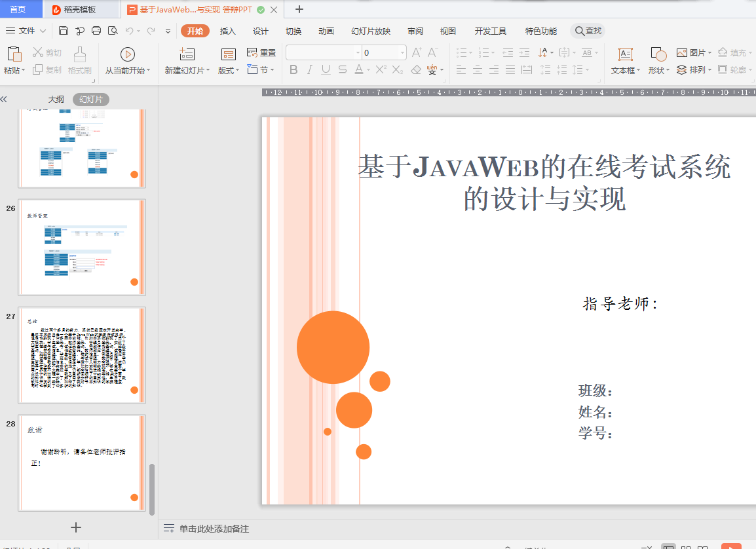Switch to the Outline (大纲) view
This screenshot has width=756, height=549.
click(56, 100)
